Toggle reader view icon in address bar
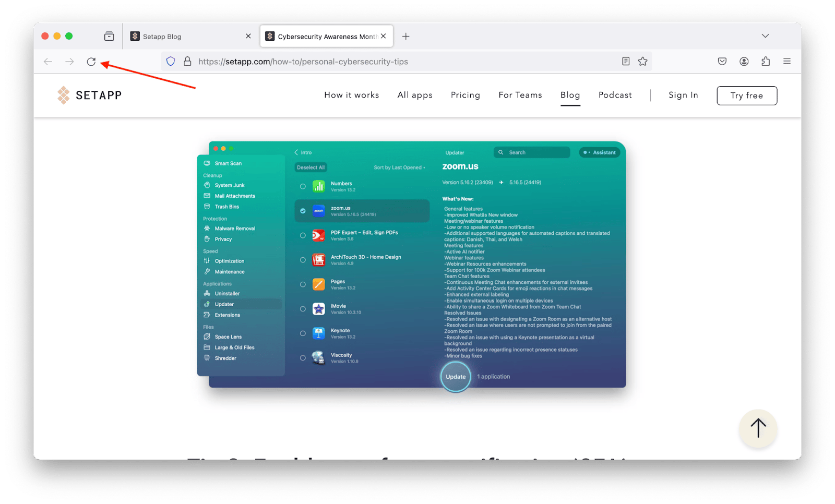Image resolution: width=835 pixels, height=504 pixels. 626,62
